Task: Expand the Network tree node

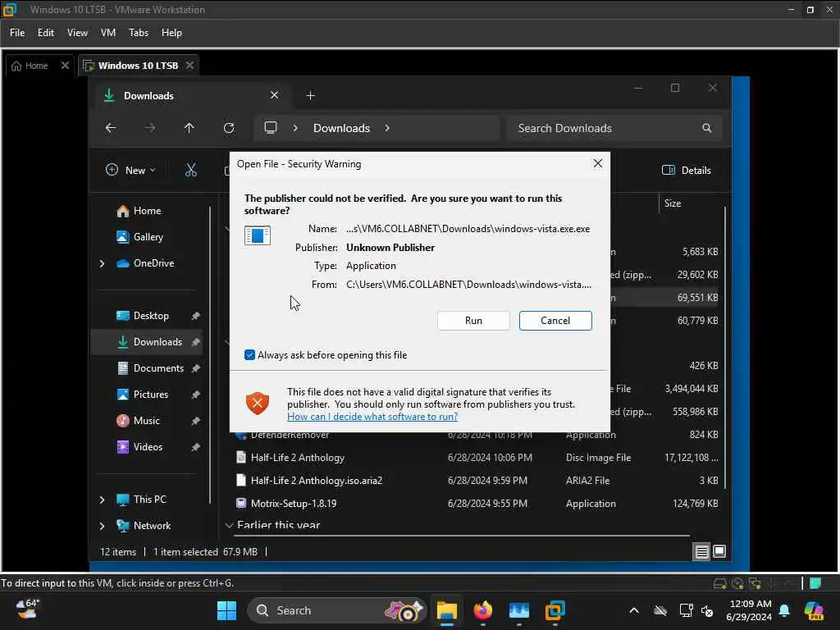Action: (102, 526)
